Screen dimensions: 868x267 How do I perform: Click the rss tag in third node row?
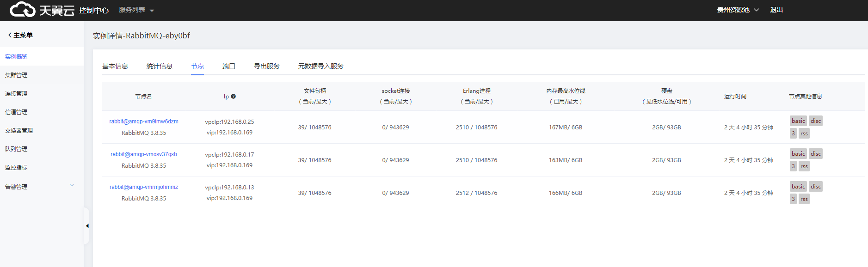tap(804, 199)
